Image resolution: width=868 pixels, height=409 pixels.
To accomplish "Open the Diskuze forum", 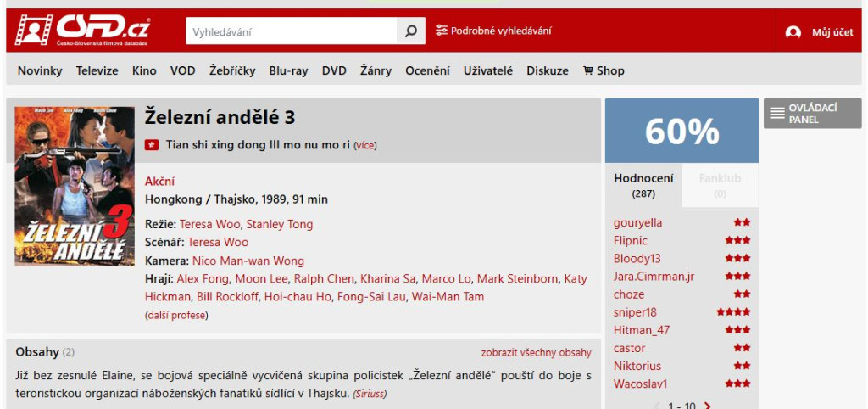I will [x=548, y=70].
